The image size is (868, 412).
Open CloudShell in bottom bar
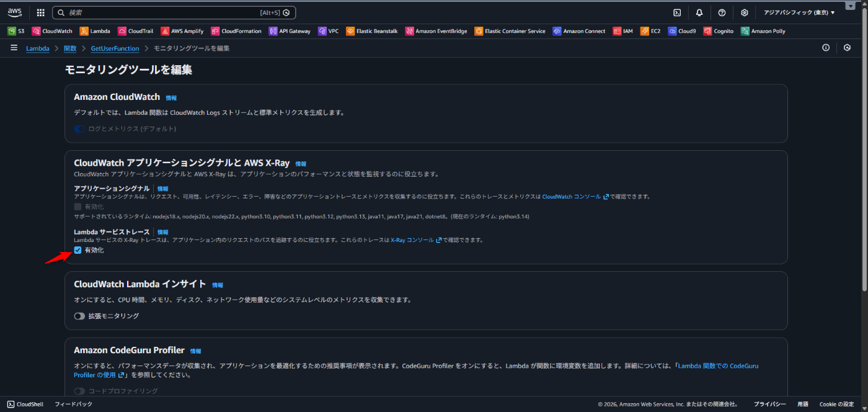click(25, 404)
